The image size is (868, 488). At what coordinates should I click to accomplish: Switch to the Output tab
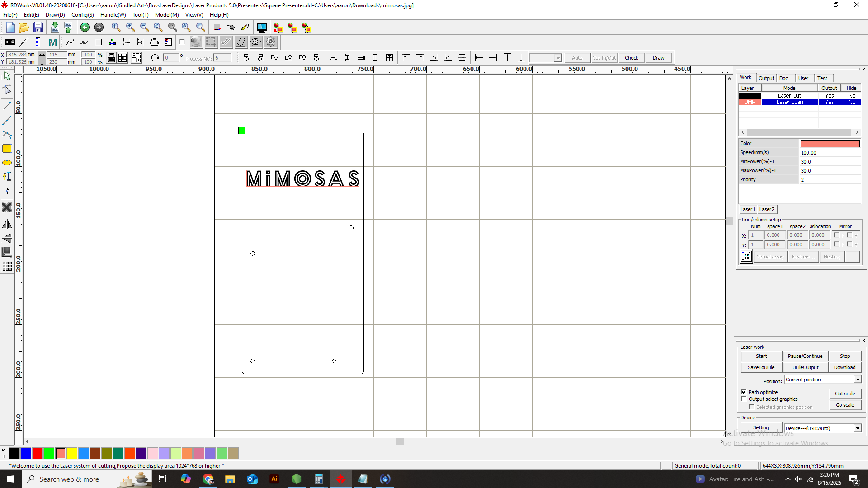(766, 78)
